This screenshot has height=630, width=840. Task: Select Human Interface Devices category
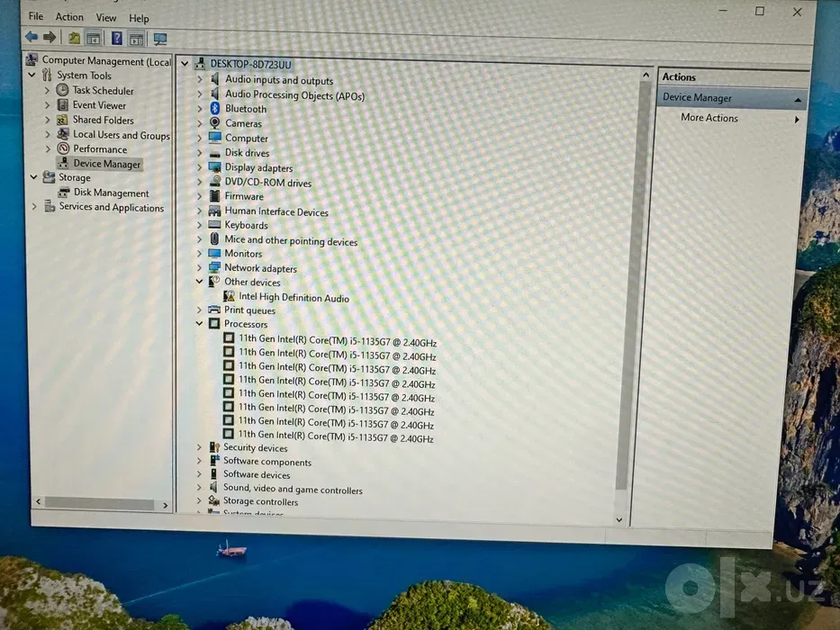click(x=276, y=211)
